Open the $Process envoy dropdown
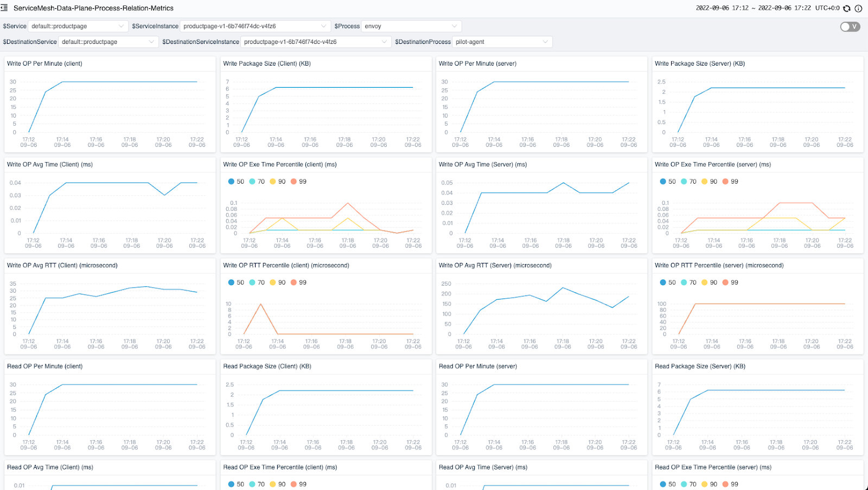 [411, 26]
